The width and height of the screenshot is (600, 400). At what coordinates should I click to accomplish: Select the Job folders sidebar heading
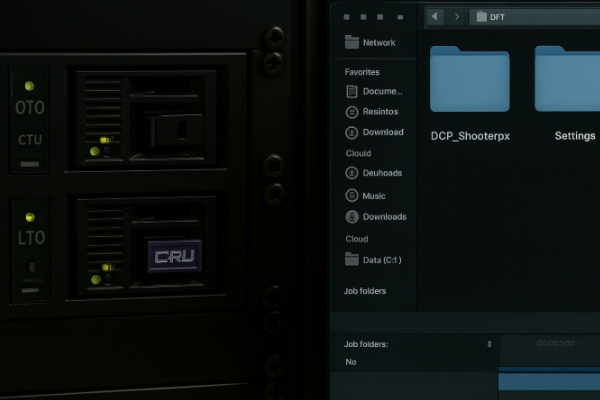(365, 291)
